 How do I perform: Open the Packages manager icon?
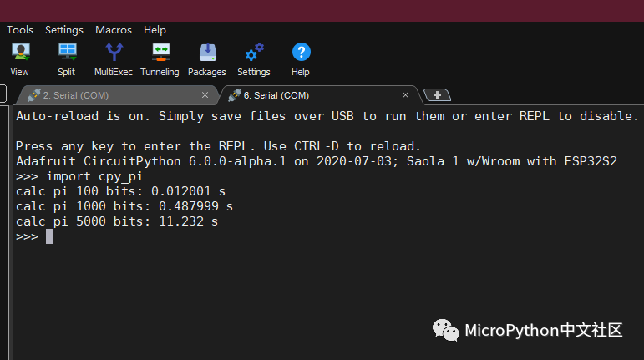pos(207,53)
